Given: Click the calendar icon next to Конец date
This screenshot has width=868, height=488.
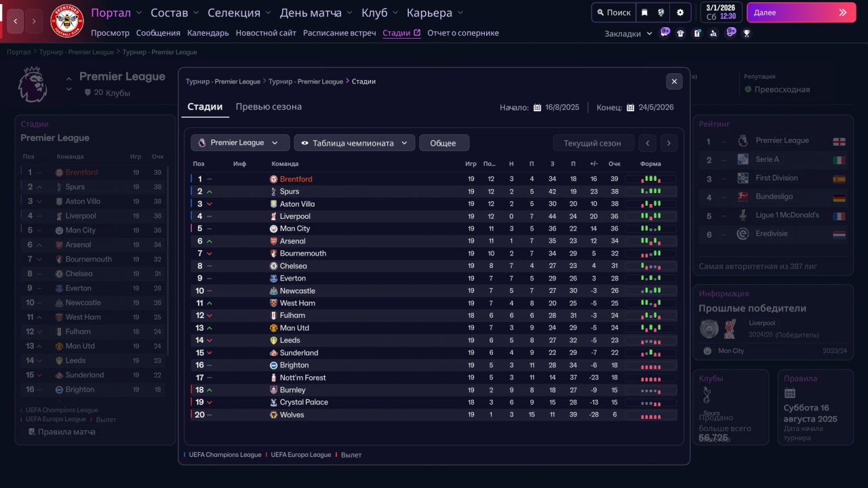Looking at the screenshot, I should [x=631, y=108].
